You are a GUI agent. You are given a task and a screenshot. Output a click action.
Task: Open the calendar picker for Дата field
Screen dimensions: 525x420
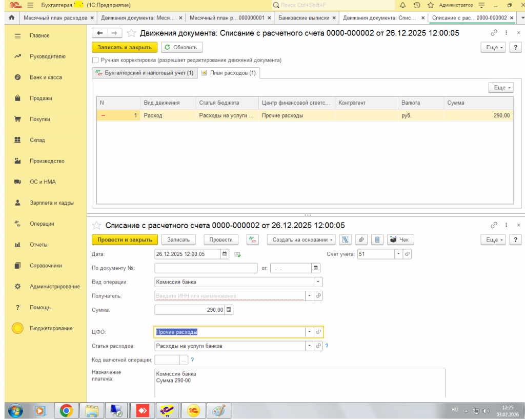pos(225,254)
